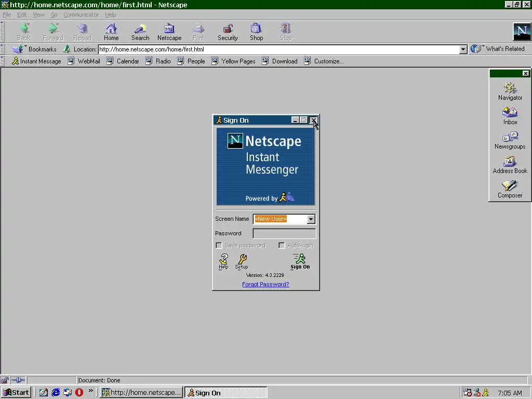Click the Reload toolbar icon
The width and height of the screenshot is (532, 399).
coord(82,32)
